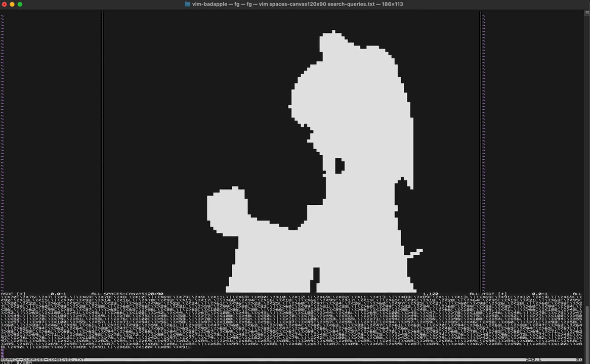
Task: Click the window title 'vim-badapple — fg — fg — vim'
Action: point(230,4)
